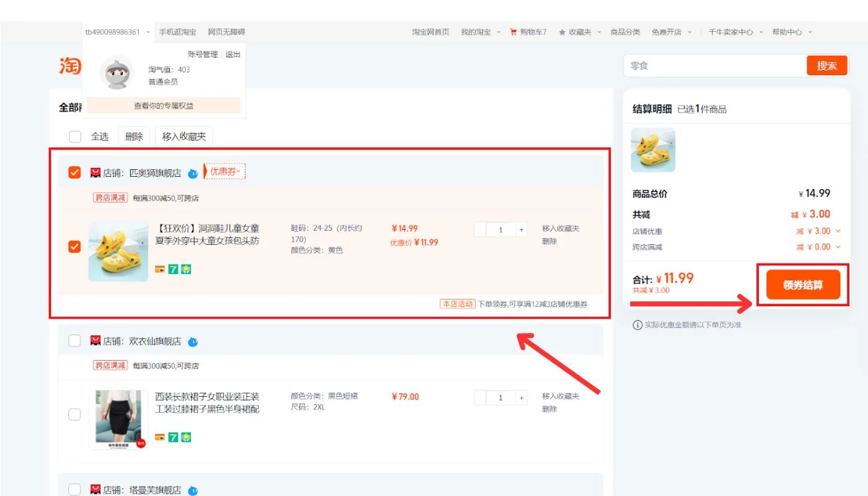This screenshot has width=868, height=496.
Task: Click the info icon beside 实际优惠金额 notice
Action: [637, 325]
